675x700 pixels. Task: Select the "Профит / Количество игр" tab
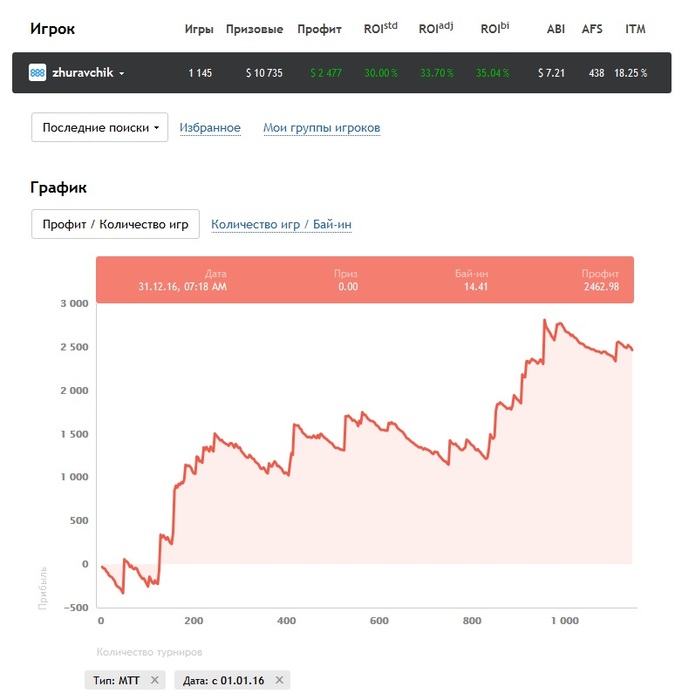[115, 225]
